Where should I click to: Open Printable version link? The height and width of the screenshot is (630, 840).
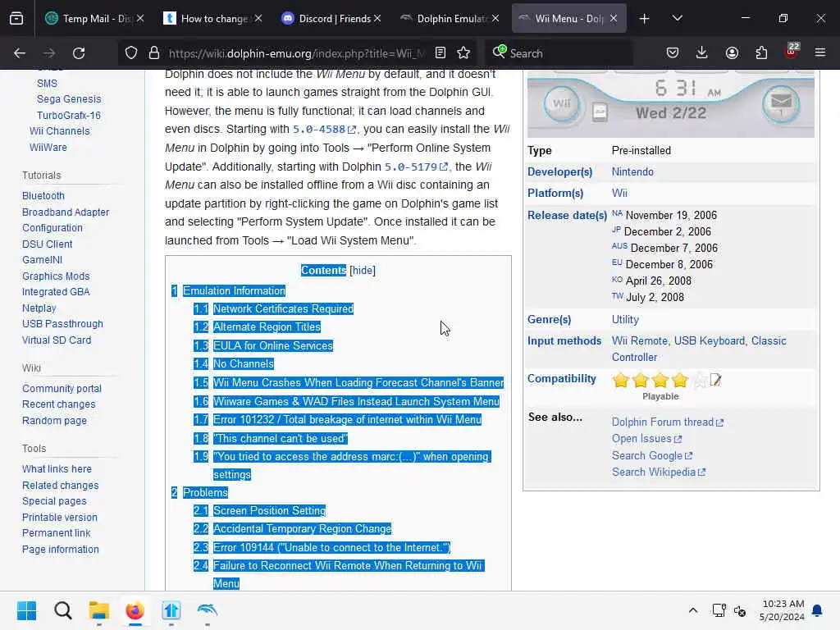(x=59, y=518)
